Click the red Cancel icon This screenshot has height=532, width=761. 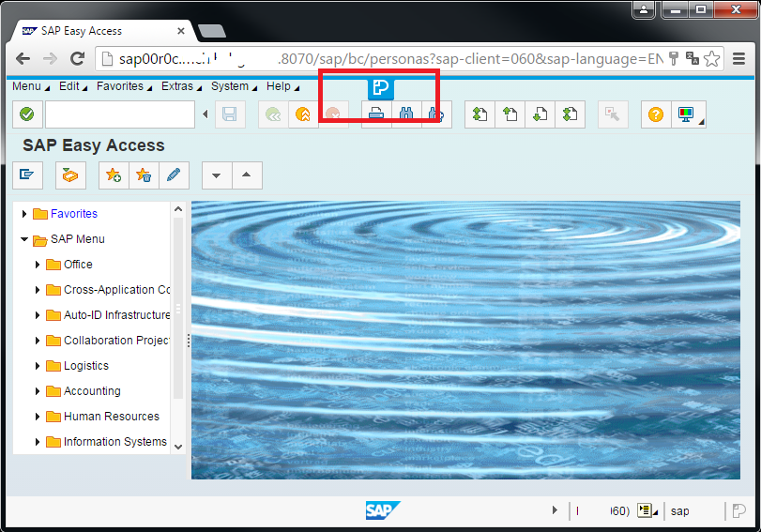tap(333, 114)
